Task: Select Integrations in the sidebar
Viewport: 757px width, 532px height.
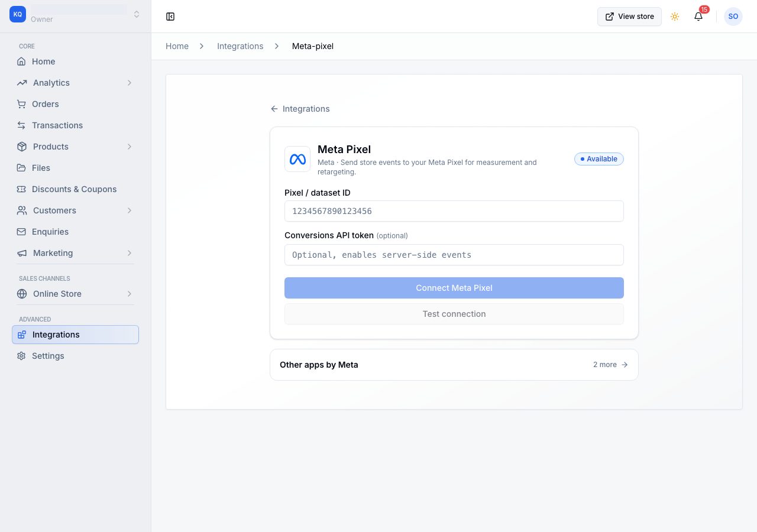Action: click(x=75, y=335)
